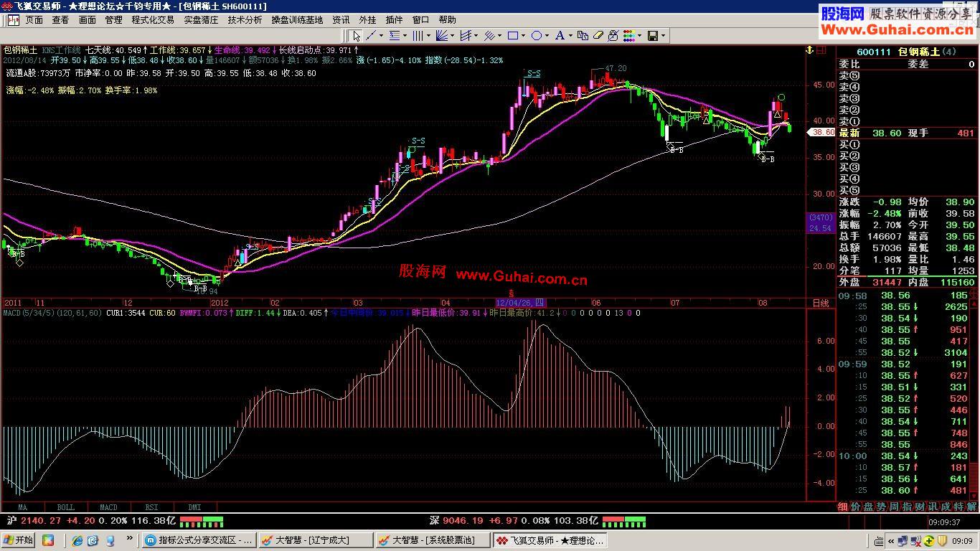Switch to the BOLL indicator tab
Screen dimensions: 980x551
65,507
